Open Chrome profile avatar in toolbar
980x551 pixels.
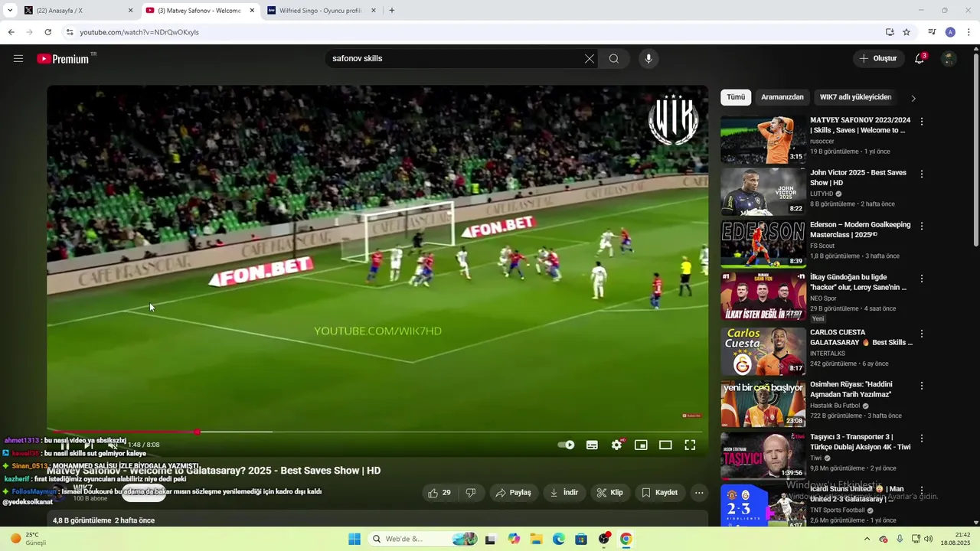(950, 32)
